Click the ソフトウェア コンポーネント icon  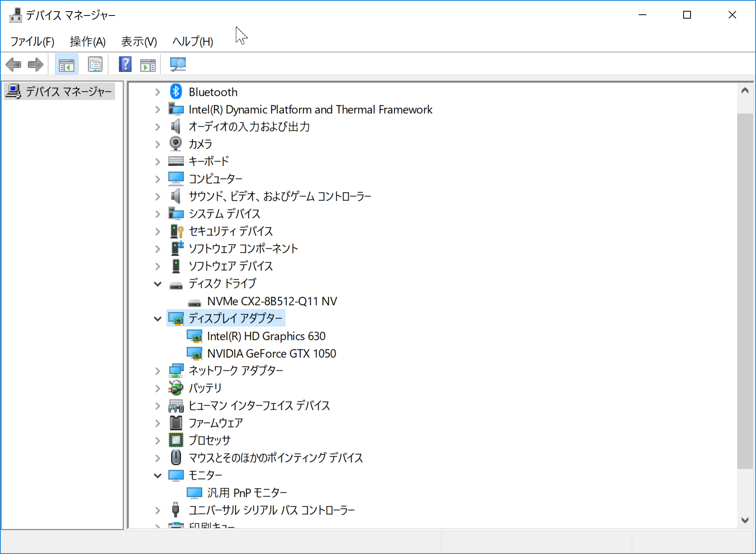click(177, 248)
